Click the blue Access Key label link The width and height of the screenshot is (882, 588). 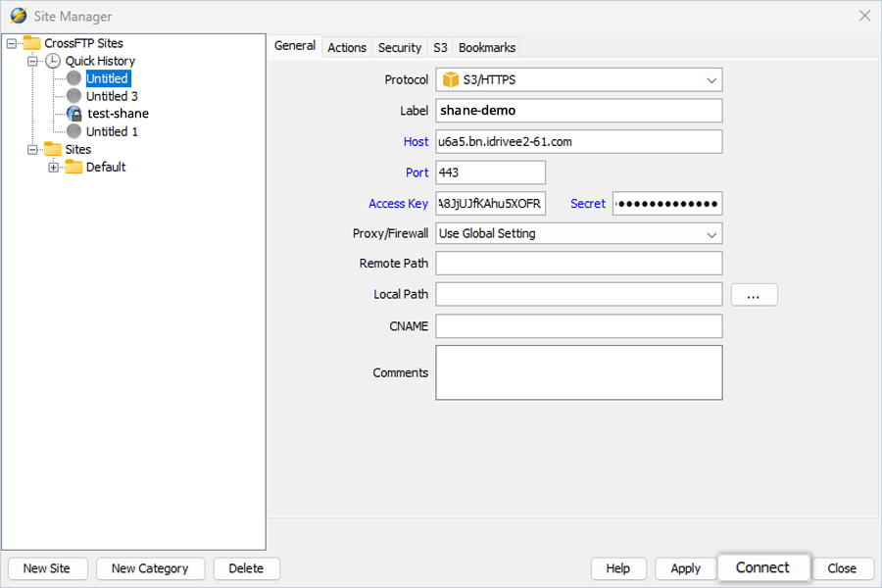[398, 204]
